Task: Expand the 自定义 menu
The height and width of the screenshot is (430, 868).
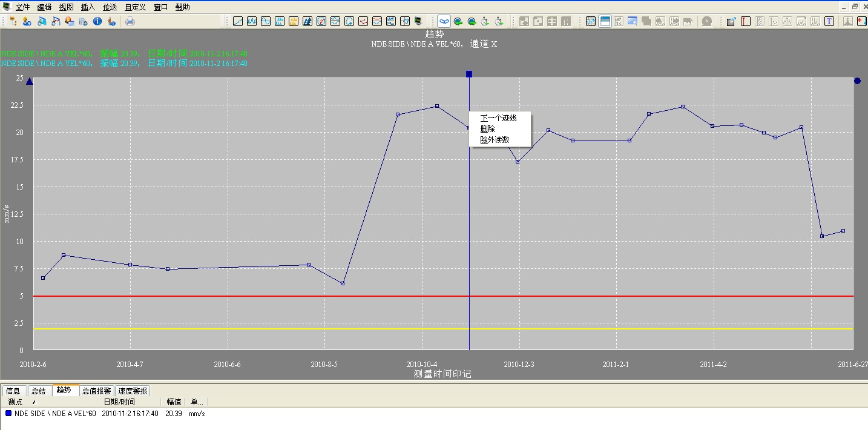Action: [135, 7]
